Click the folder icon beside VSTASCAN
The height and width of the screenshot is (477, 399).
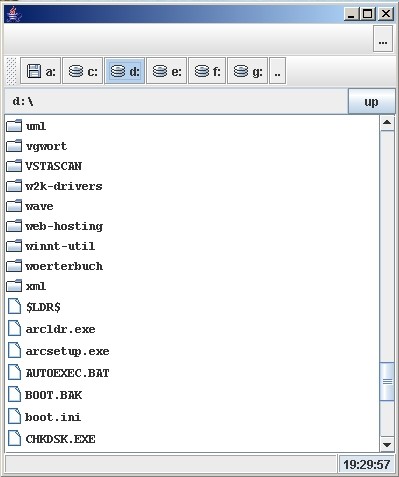click(x=14, y=166)
